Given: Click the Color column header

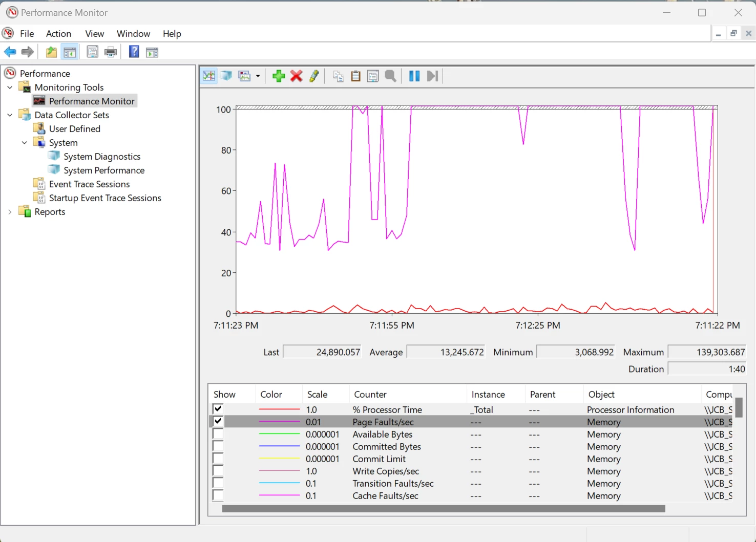Looking at the screenshot, I should [279, 395].
